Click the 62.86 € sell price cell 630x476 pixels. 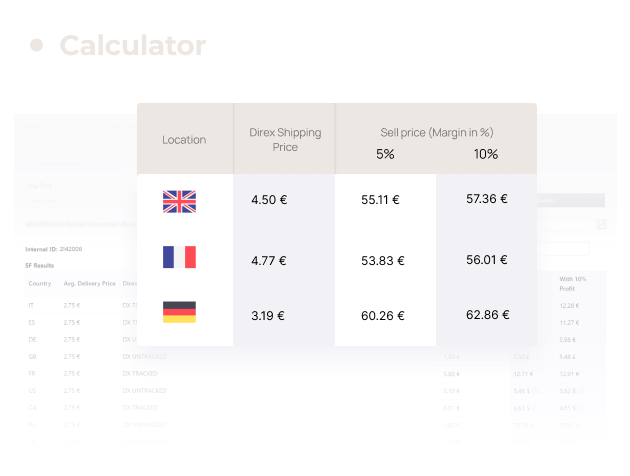click(x=487, y=315)
